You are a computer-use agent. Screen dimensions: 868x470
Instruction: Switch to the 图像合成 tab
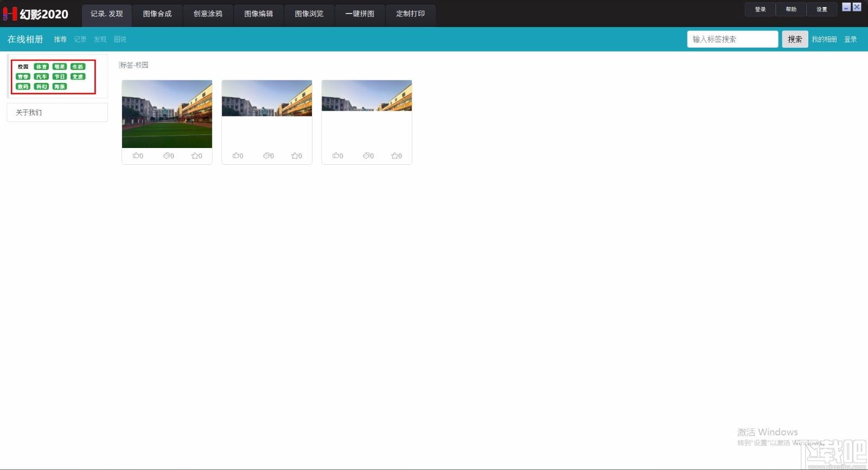pos(157,14)
